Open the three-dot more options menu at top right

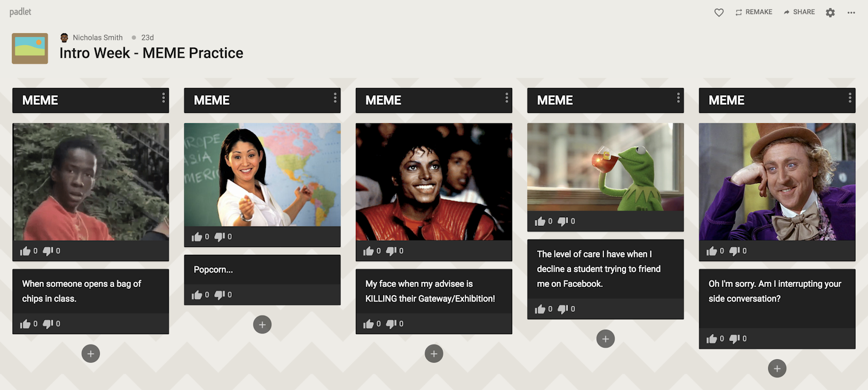[x=851, y=12]
